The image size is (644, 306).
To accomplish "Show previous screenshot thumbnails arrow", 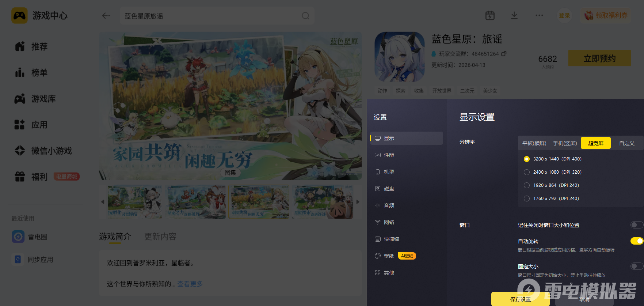I will pos(103,202).
